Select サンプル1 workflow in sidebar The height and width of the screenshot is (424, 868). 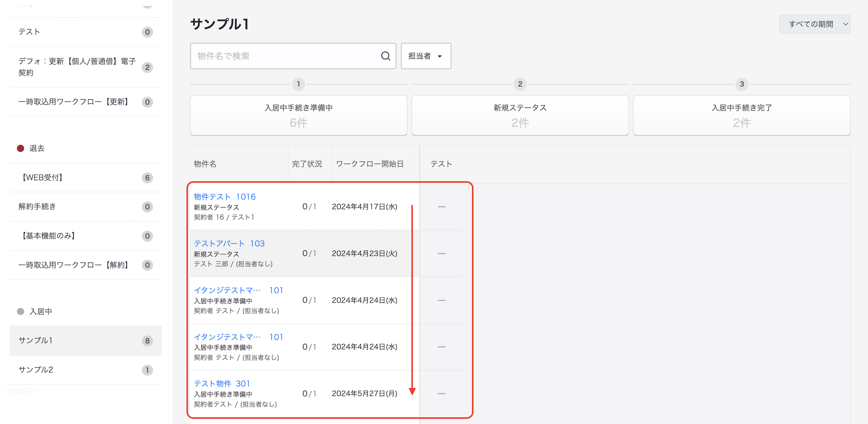click(x=86, y=340)
